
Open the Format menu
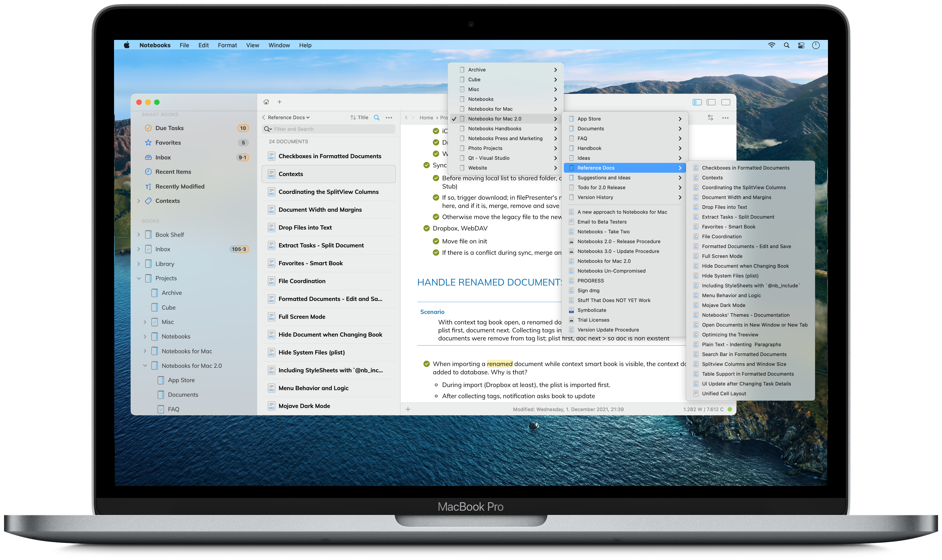[x=227, y=45]
